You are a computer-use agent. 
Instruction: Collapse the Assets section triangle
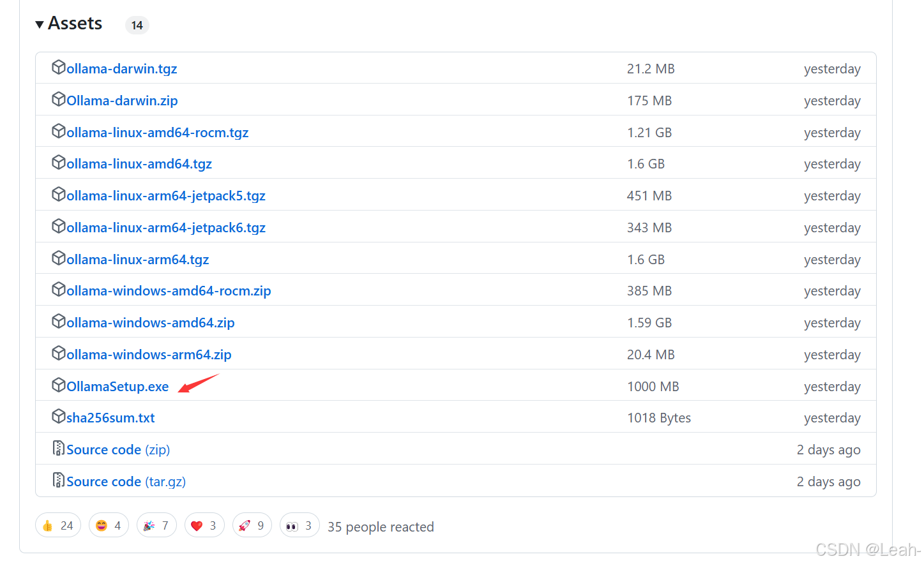click(x=40, y=24)
